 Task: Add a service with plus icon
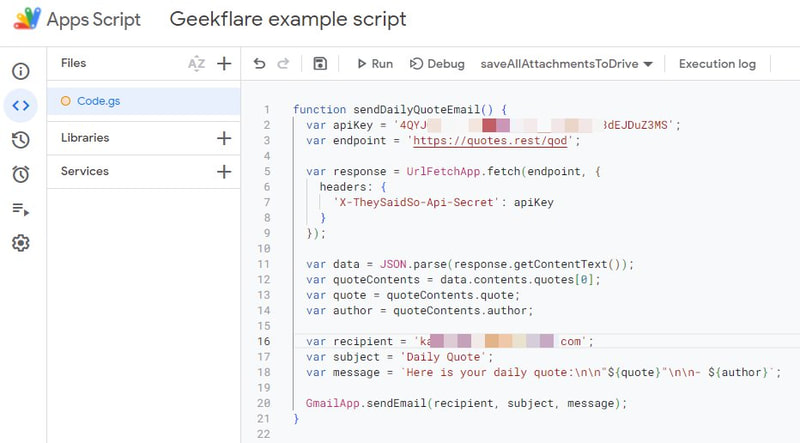pyautogui.click(x=224, y=171)
